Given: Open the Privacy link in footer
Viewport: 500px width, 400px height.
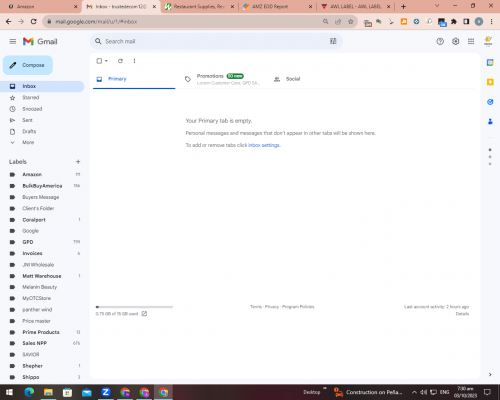Looking at the screenshot, I should tap(272, 307).
